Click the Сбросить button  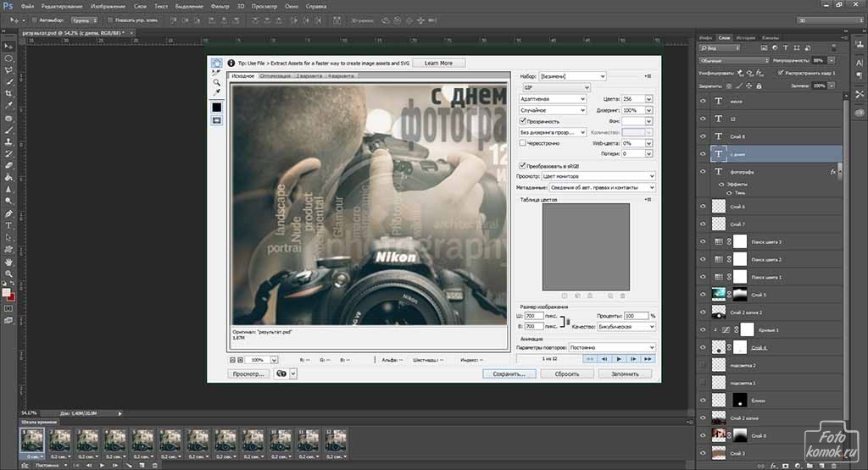point(567,373)
